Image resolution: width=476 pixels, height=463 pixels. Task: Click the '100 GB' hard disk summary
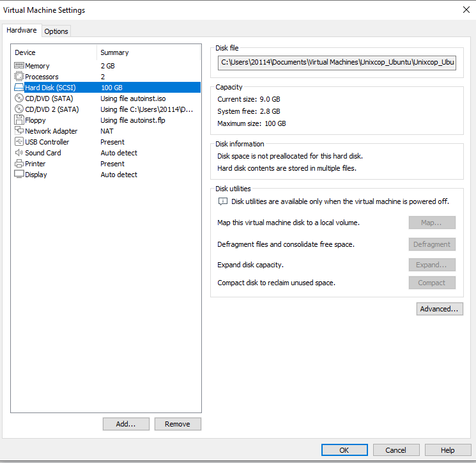(112, 88)
